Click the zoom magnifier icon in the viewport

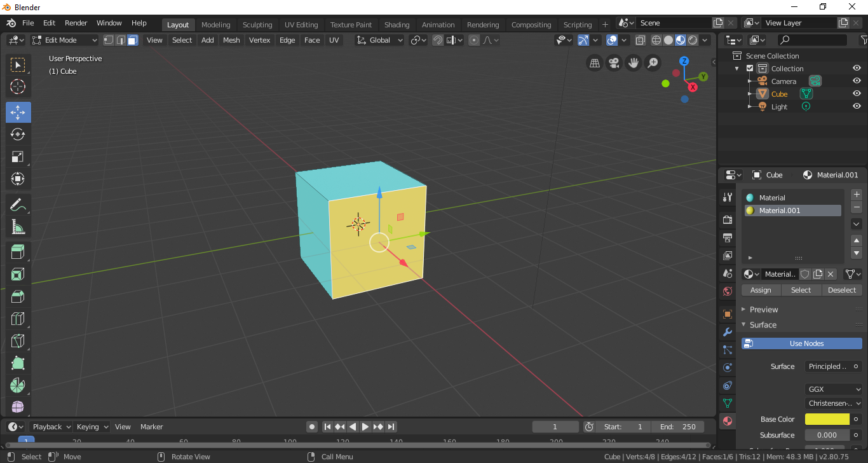point(653,63)
